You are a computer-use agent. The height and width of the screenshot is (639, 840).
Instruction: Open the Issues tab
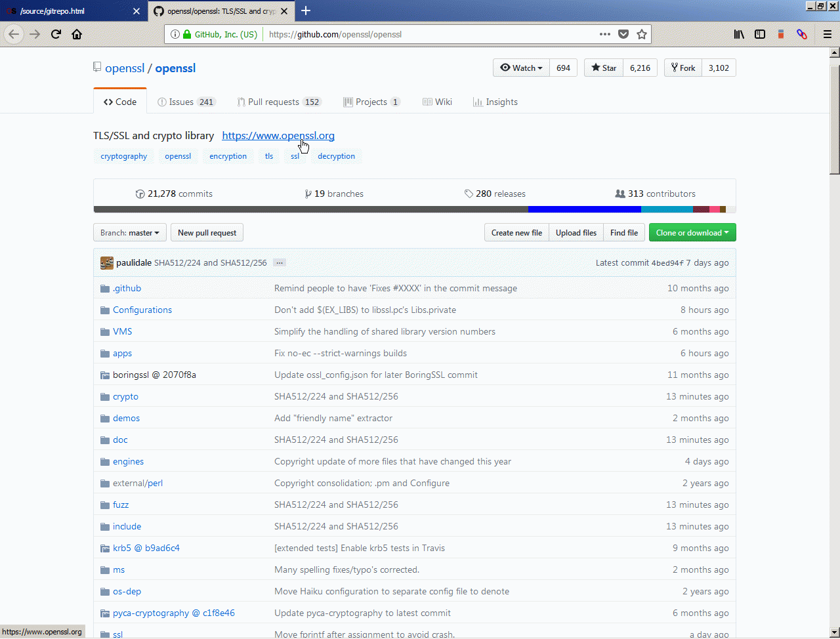pos(186,102)
